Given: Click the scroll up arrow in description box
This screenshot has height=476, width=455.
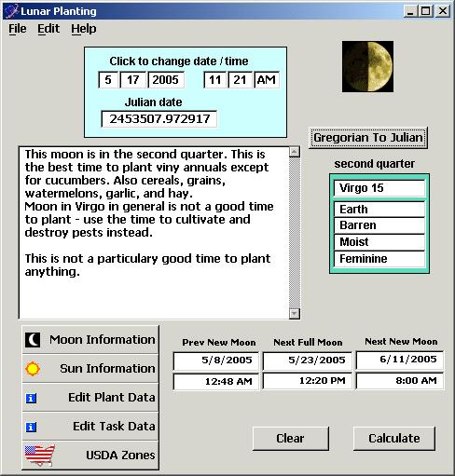Looking at the screenshot, I should [295, 152].
